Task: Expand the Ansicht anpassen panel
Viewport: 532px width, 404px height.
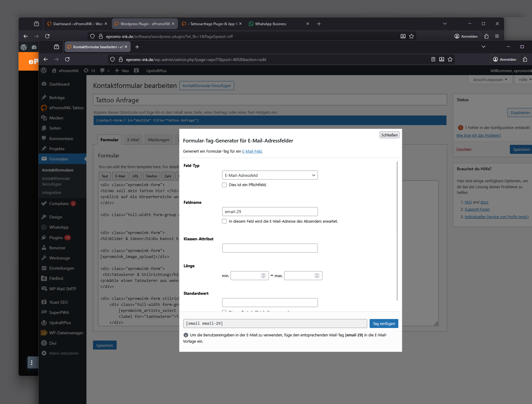Action: tap(490, 80)
